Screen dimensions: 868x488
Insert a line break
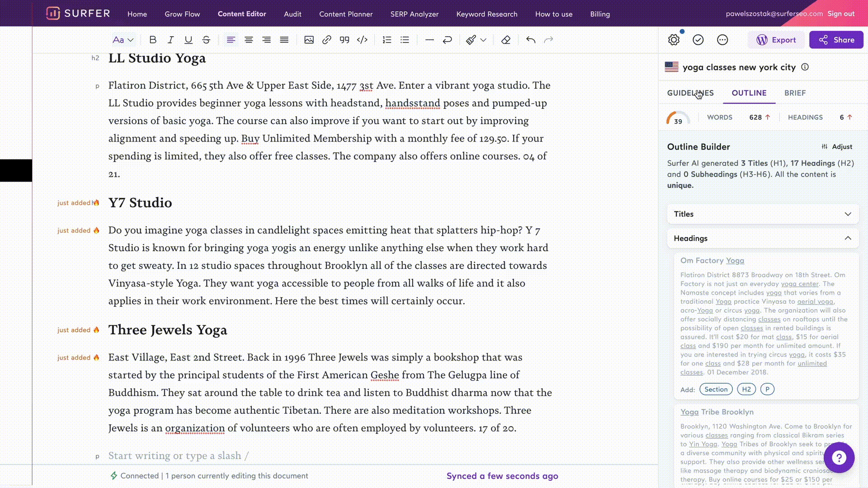click(447, 40)
